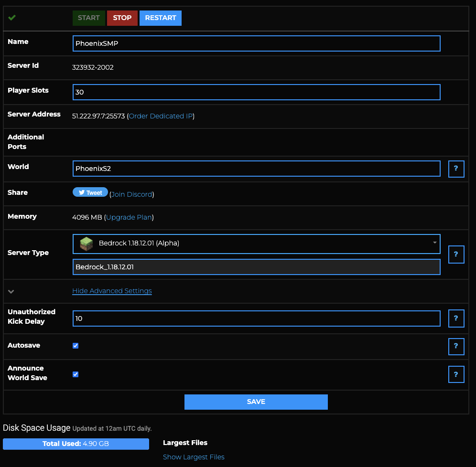This screenshot has width=476, height=467.
Task: Click the Largest Files heading
Action: (185, 443)
